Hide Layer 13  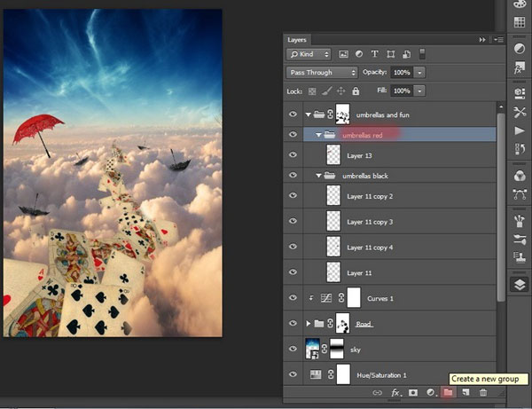293,154
